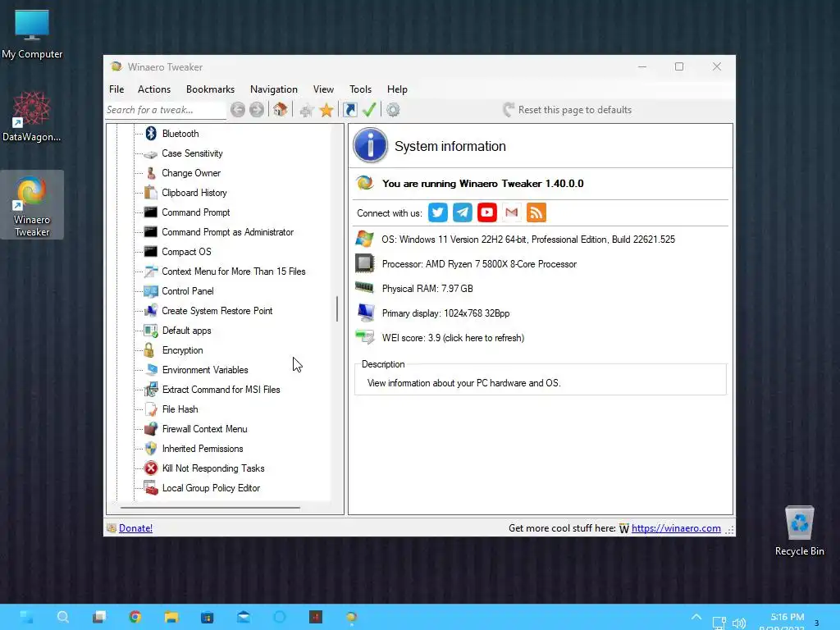
Task: Select Compact OS in the tree
Action: pyautogui.click(x=186, y=252)
